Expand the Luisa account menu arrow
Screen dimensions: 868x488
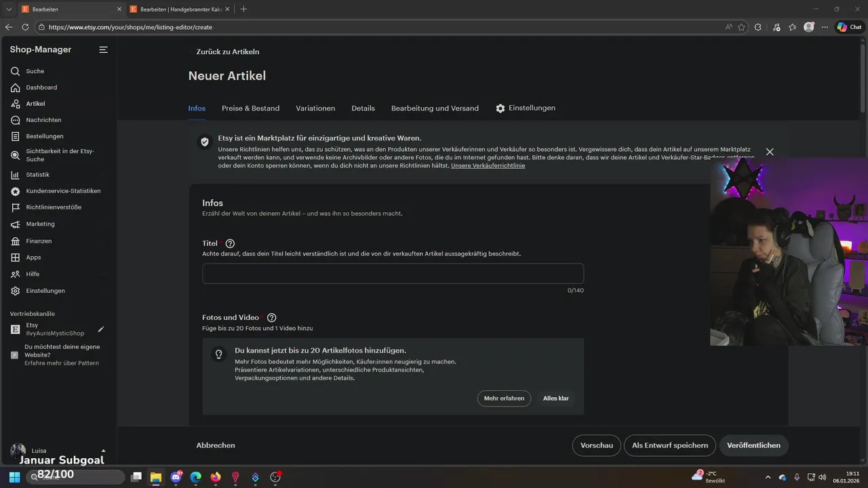[x=103, y=451]
